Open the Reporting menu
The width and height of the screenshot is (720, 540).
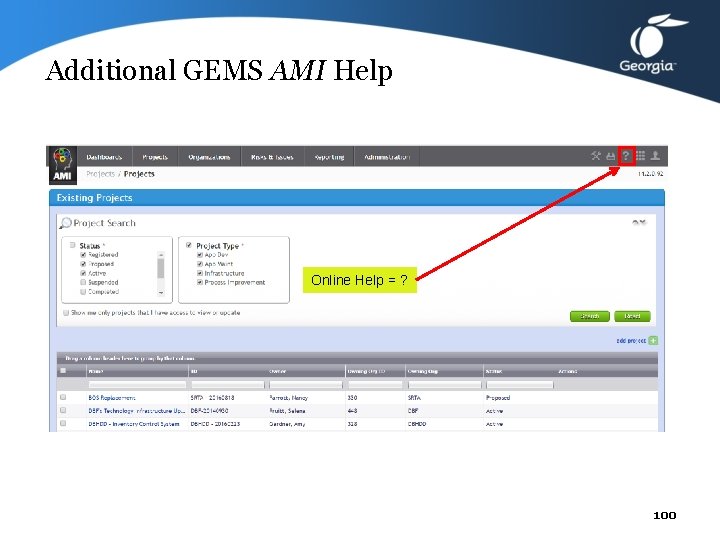(x=329, y=157)
